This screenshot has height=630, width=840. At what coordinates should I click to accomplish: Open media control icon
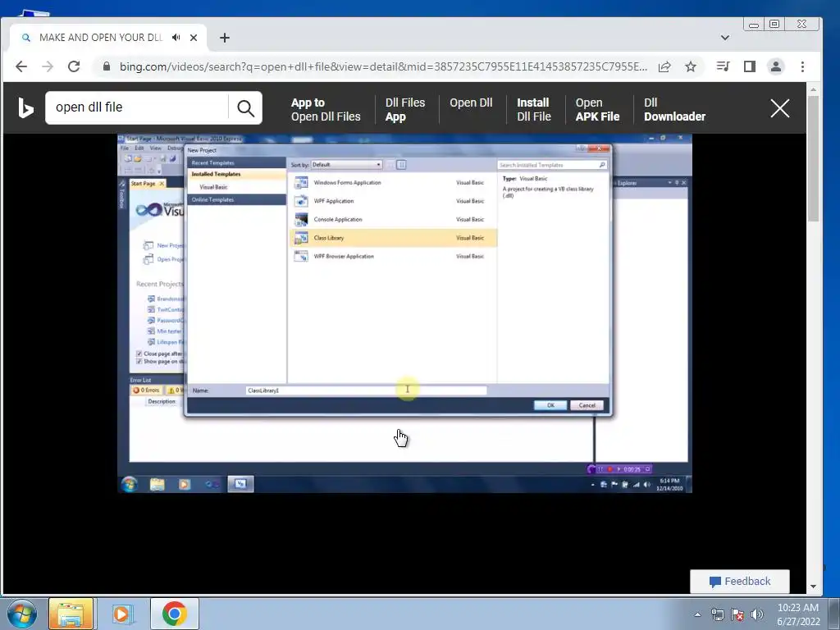pyautogui.click(x=723, y=66)
